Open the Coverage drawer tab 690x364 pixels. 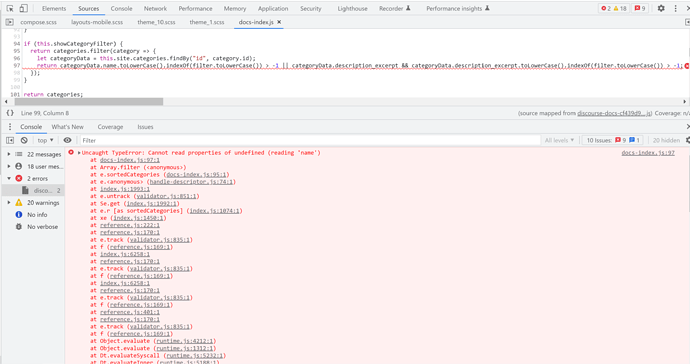coord(110,127)
